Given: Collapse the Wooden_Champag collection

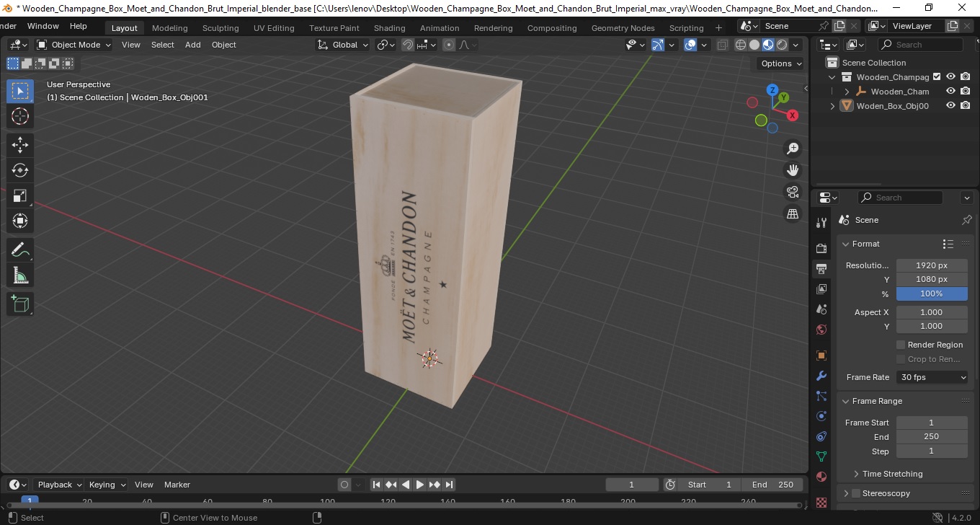Looking at the screenshot, I should point(833,77).
